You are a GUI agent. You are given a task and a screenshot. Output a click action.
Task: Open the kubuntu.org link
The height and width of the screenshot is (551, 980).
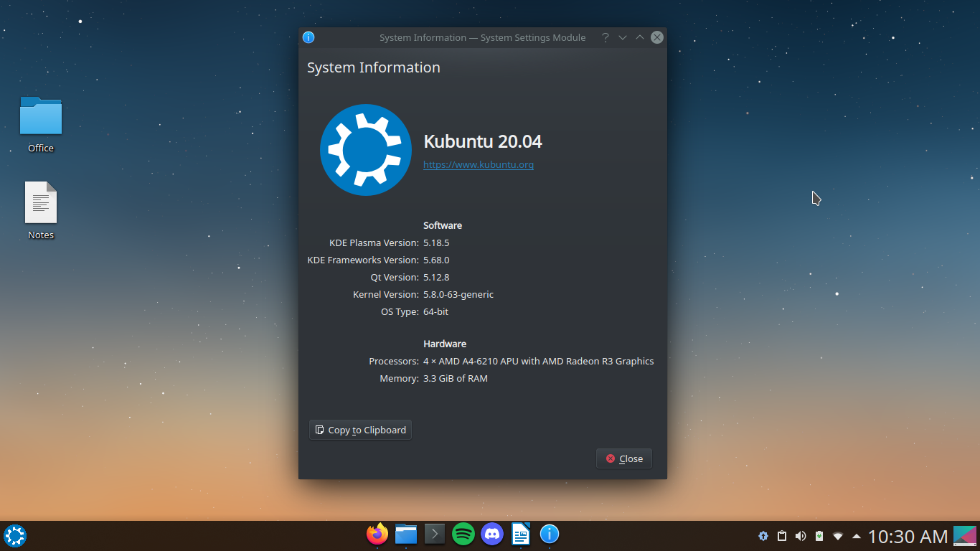point(479,164)
